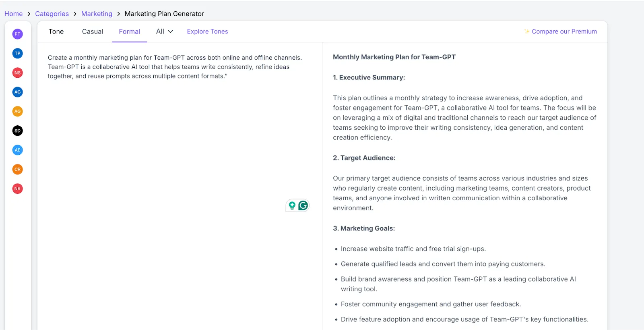The width and height of the screenshot is (644, 330).
Task: Select the orange AG avatar
Action: tap(17, 111)
